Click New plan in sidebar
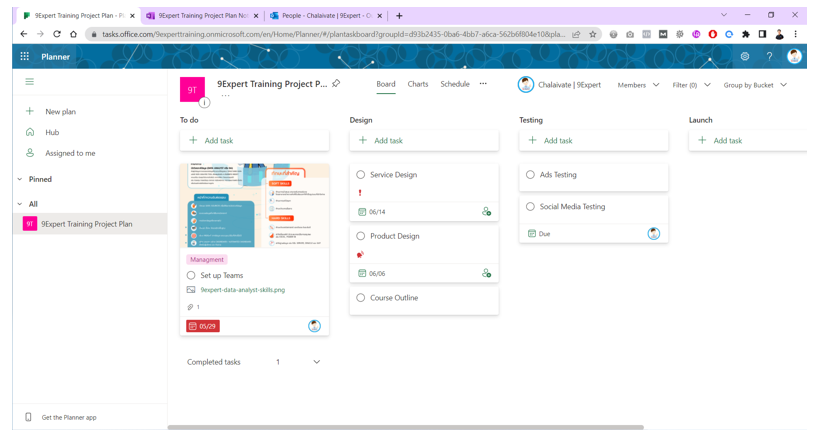Viewport: 825px width, 439px height. point(61,112)
